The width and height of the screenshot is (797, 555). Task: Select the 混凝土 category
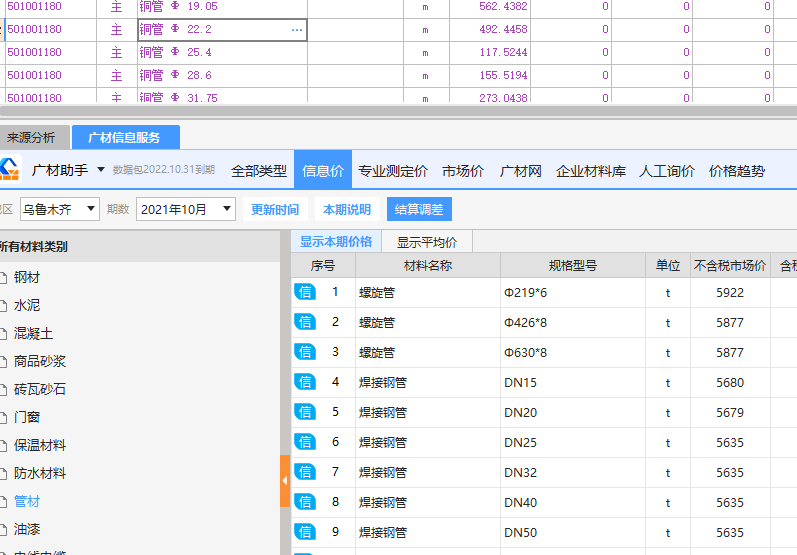(x=33, y=333)
